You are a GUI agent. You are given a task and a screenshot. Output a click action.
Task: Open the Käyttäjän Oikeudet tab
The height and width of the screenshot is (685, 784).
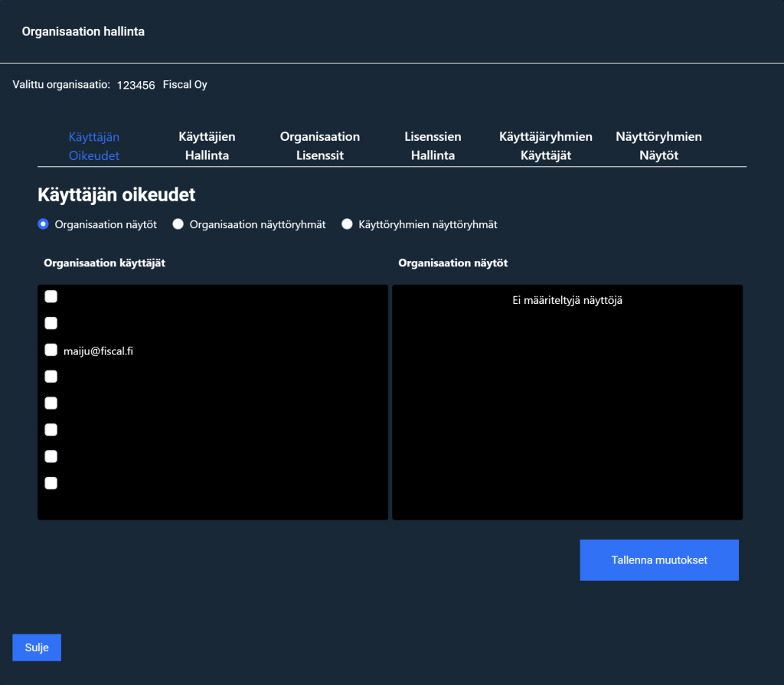coord(94,146)
